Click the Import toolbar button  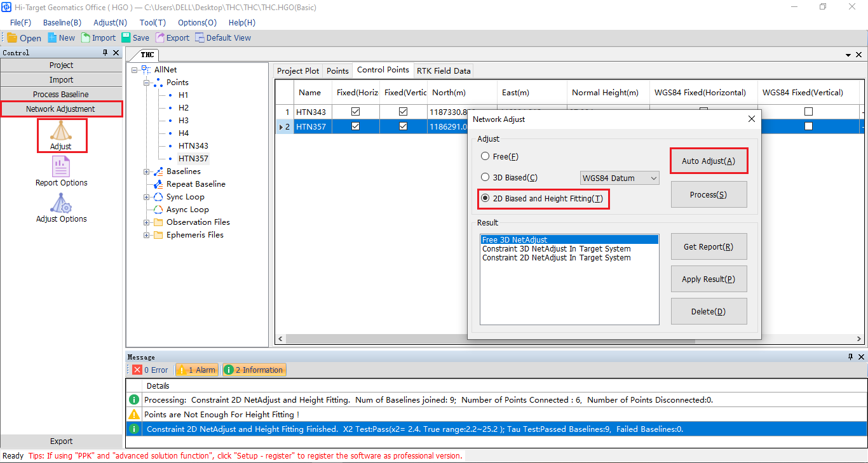click(98, 38)
